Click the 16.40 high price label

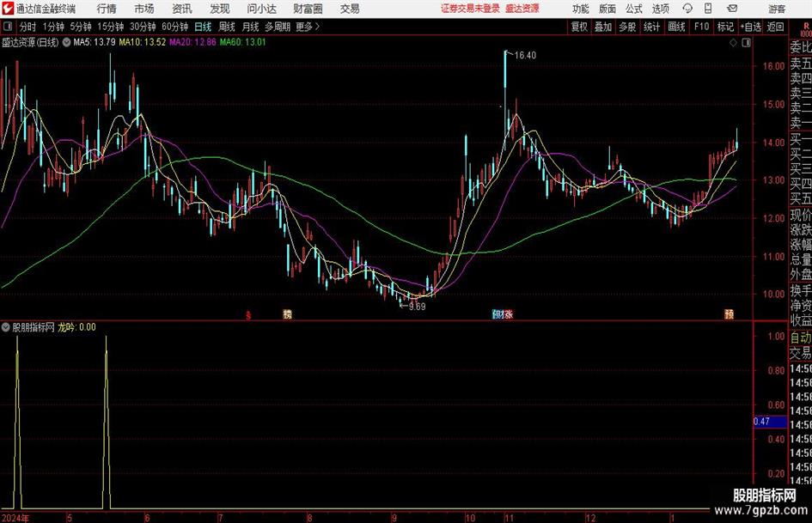525,56
